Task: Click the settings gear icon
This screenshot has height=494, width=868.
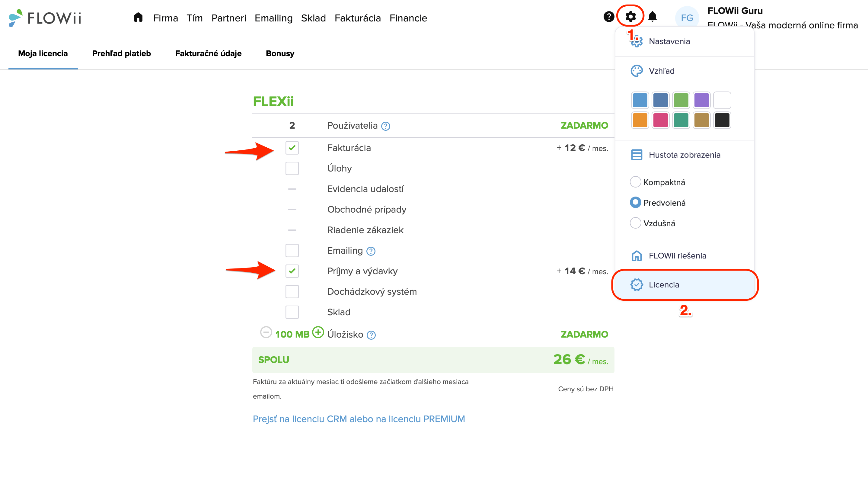Action: [x=630, y=17]
